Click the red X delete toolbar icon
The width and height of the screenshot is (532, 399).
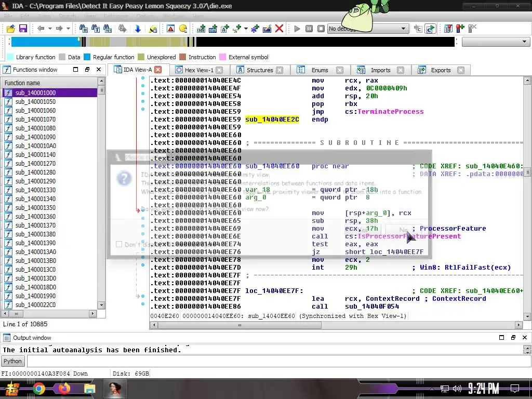279,29
